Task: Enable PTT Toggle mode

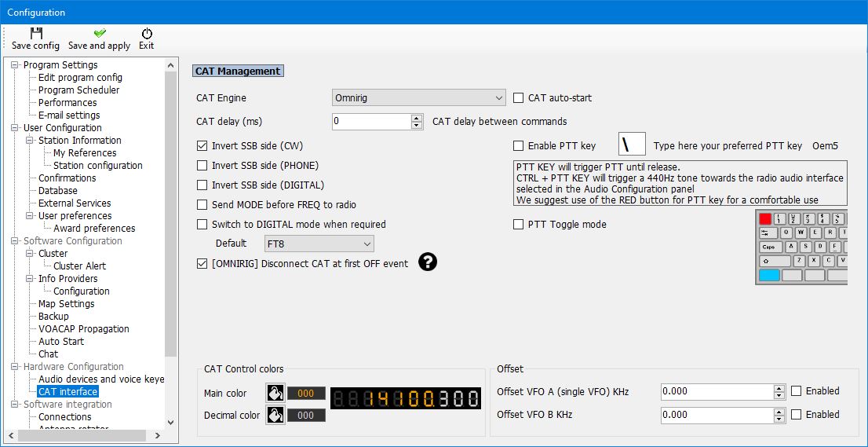Action: point(518,225)
